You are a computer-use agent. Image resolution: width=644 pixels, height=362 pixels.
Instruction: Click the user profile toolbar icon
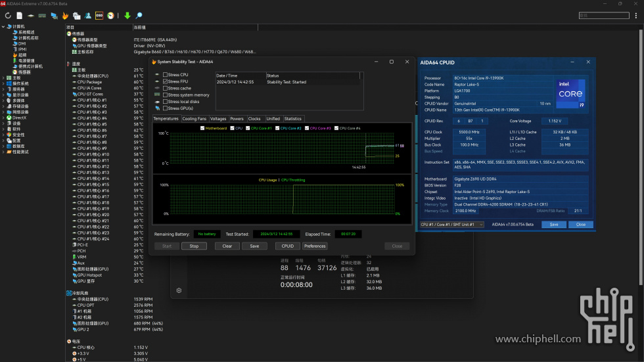point(88,16)
